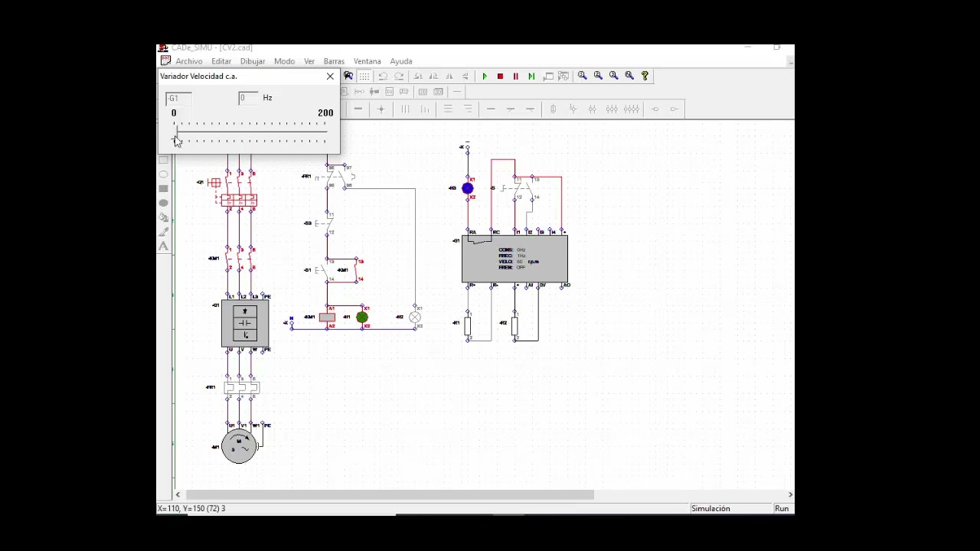Viewport: 980px width, 551px height.
Task: Click the blue pilot lamp in schematic
Action: click(x=468, y=188)
